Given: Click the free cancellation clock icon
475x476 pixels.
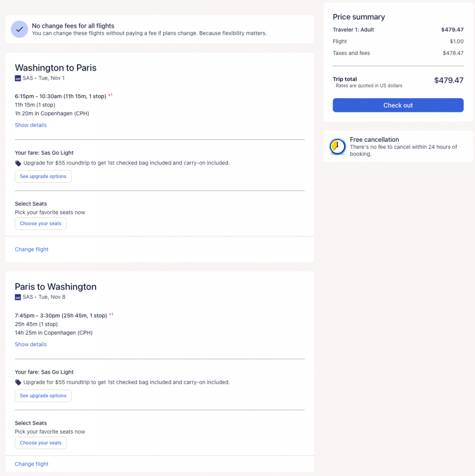Looking at the screenshot, I should [x=336, y=146].
